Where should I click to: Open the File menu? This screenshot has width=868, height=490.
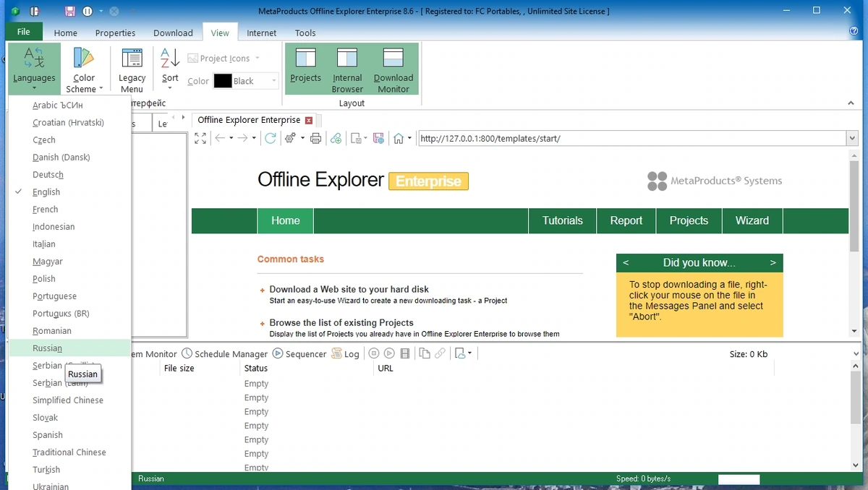pyautogui.click(x=24, y=32)
